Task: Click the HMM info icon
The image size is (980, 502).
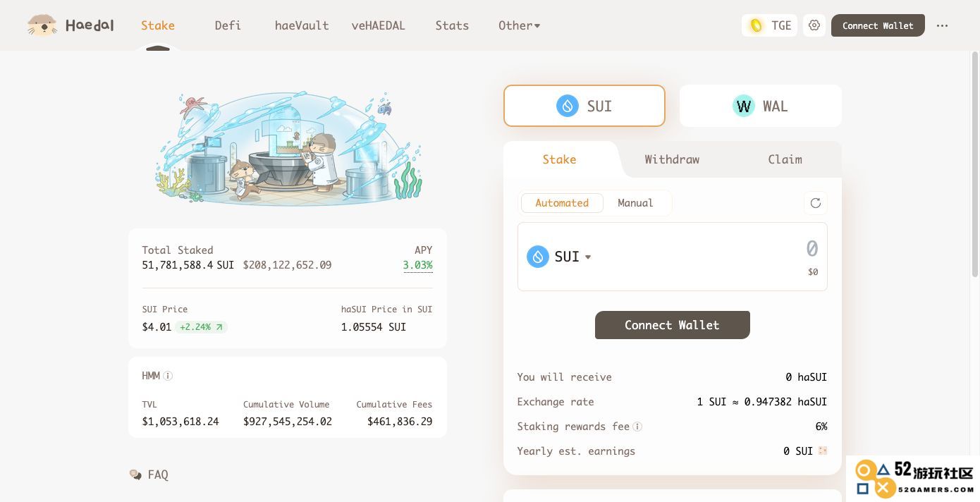Action: pyautogui.click(x=168, y=376)
